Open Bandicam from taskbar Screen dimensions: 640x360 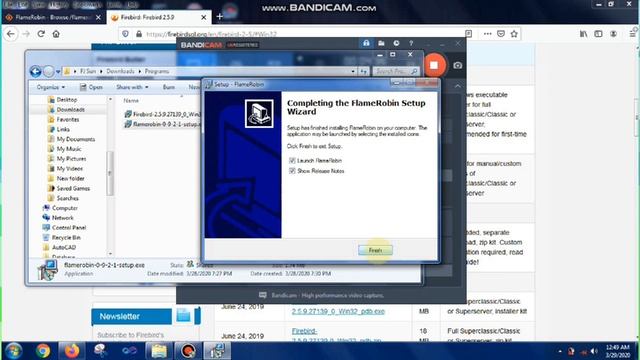point(188,351)
